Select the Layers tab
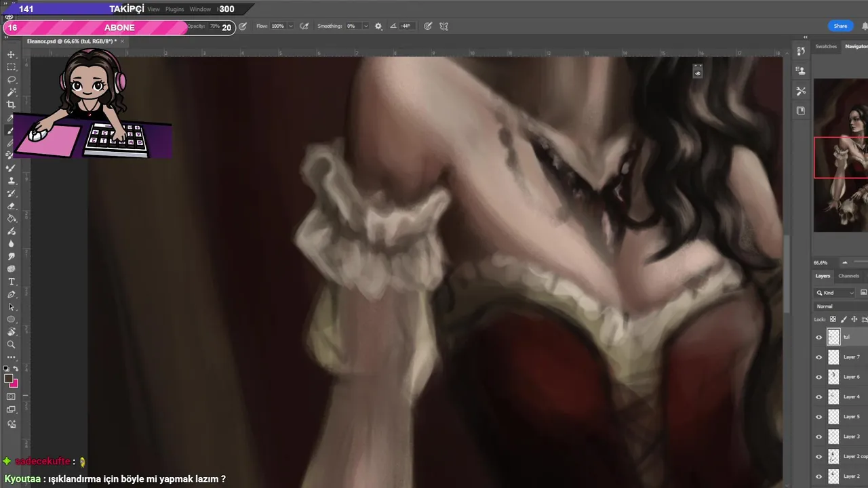This screenshot has width=868, height=488. pos(823,276)
